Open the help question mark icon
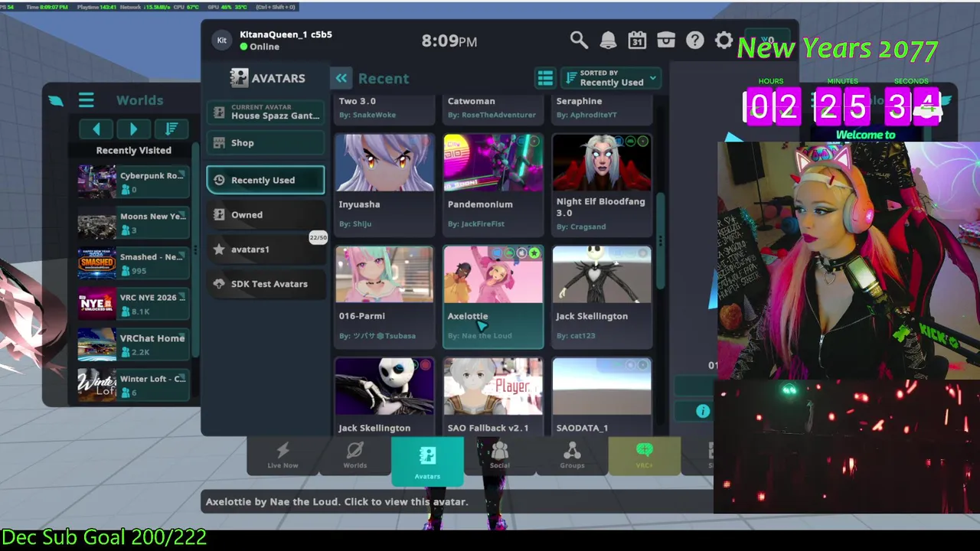The height and width of the screenshot is (551, 980). [694, 41]
